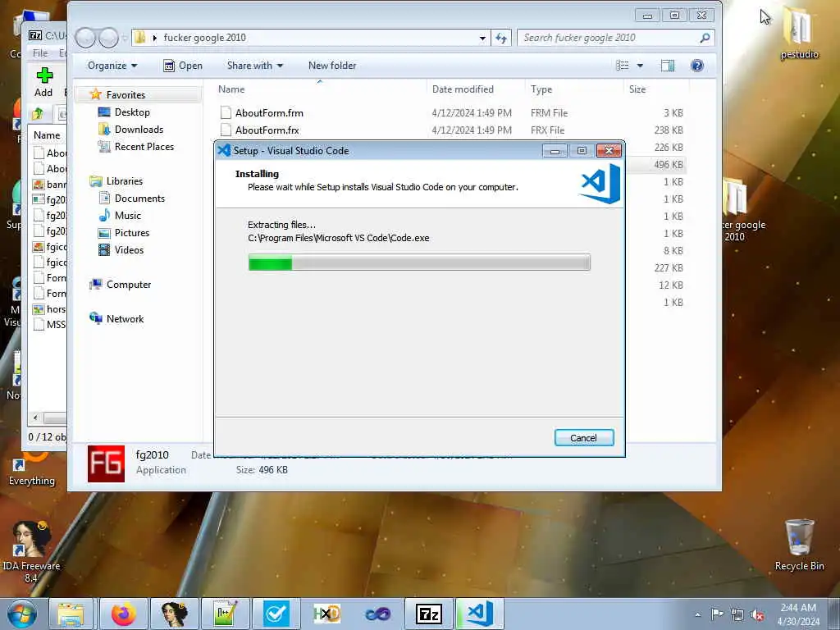Open the Recycle Bin on desktop
This screenshot has height=630, width=840.
(799, 546)
